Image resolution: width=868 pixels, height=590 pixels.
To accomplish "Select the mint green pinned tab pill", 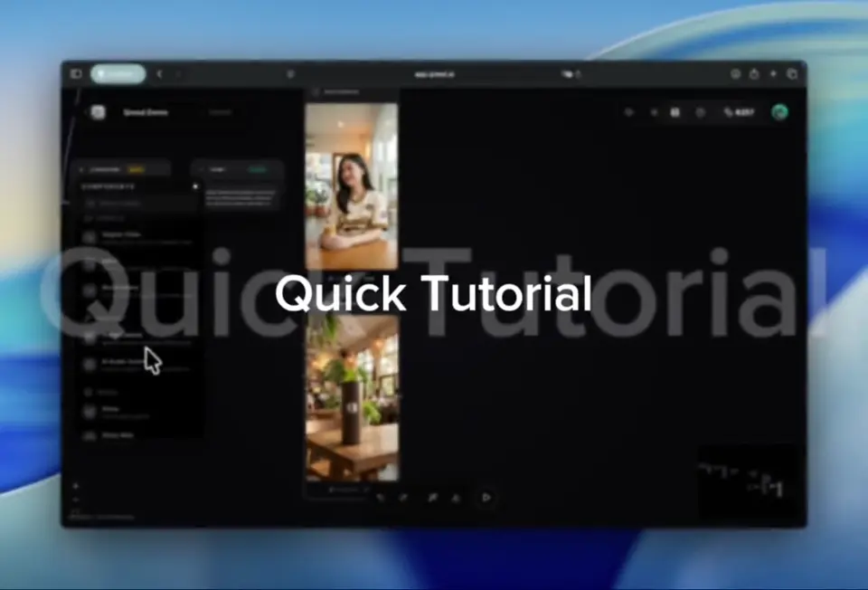I will pos(118,74).
